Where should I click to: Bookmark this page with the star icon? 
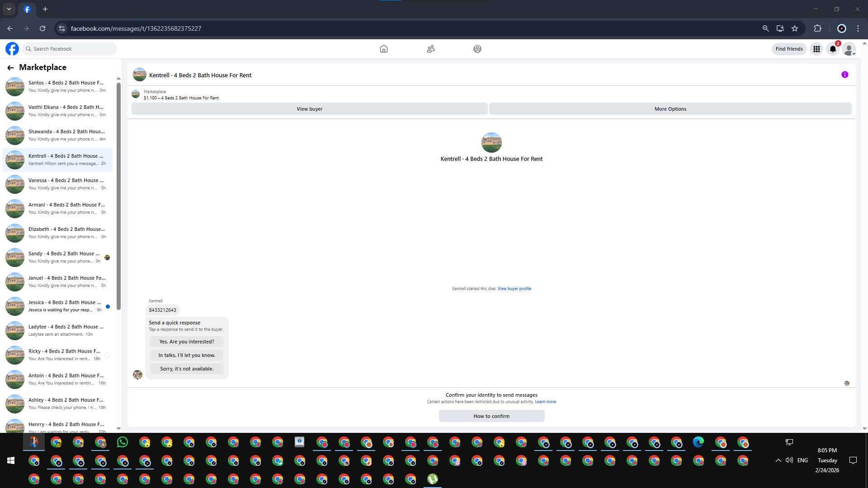(795, 28)
